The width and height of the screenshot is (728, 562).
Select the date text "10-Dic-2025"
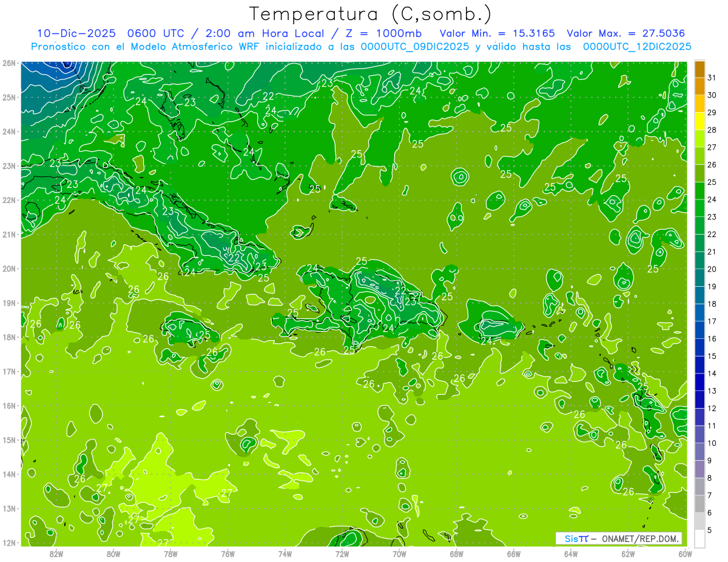[75, 33]
